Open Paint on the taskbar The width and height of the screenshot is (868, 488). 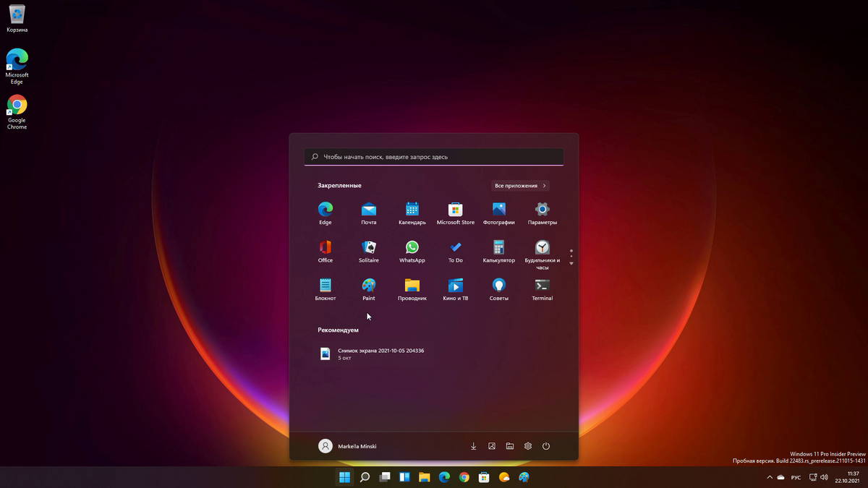(x=524, y=477)
